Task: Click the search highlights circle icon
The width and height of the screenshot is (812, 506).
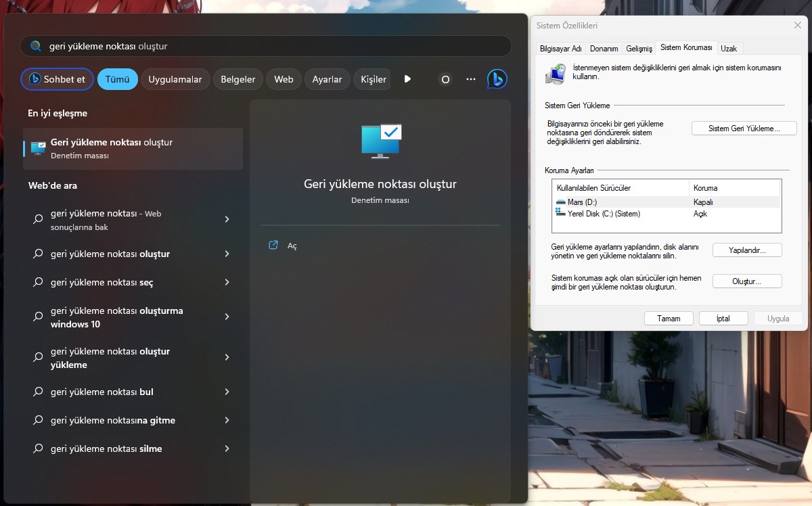Action: click(445, 79)
